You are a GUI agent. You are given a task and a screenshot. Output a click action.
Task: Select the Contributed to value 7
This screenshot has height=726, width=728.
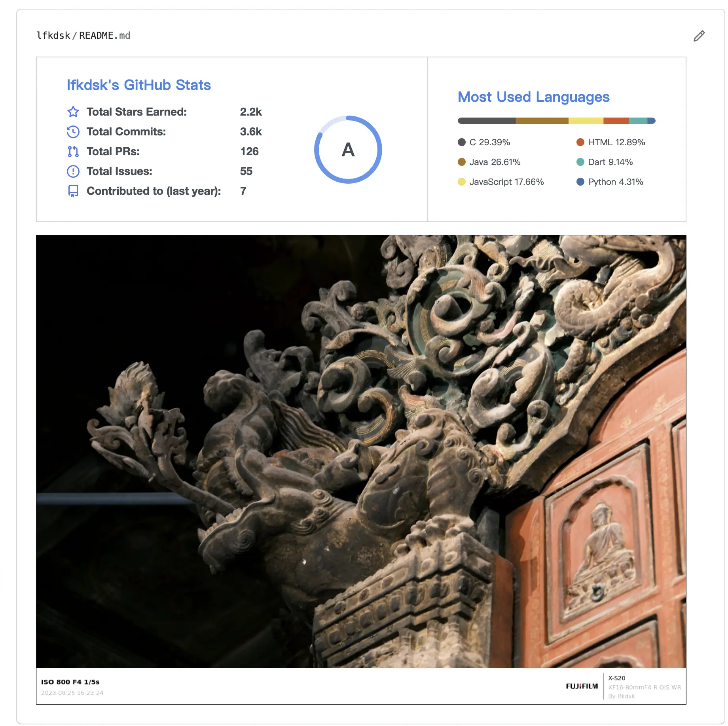[243, 191]
